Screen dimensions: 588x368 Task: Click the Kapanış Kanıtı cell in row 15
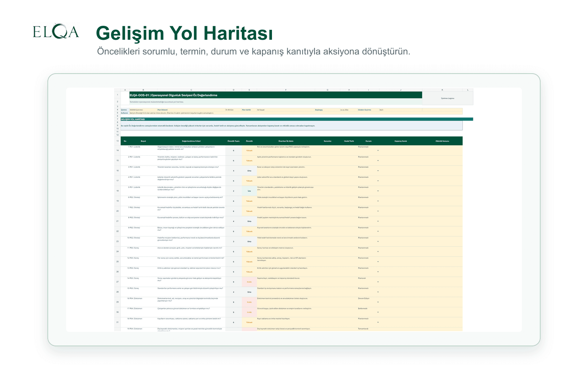tap(401, 160)
